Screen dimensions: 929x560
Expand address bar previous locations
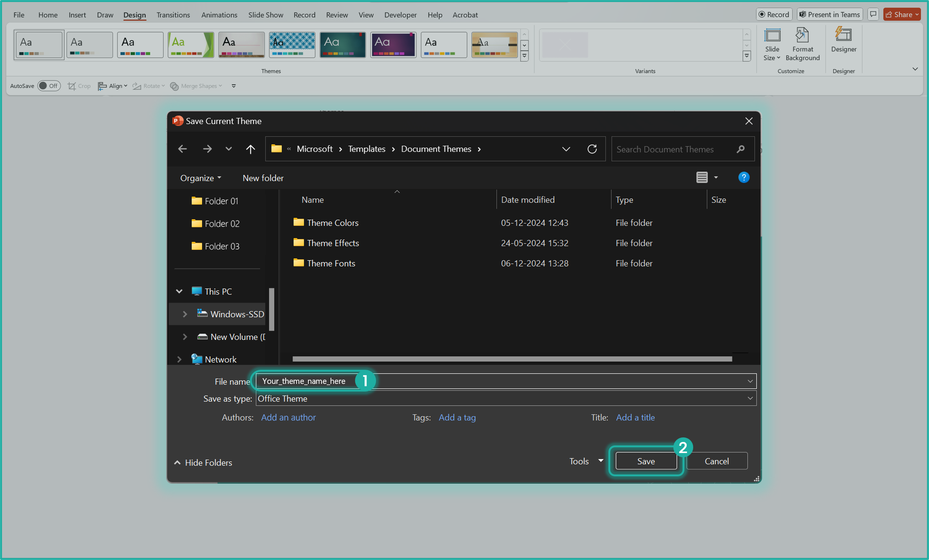point(566,149)
